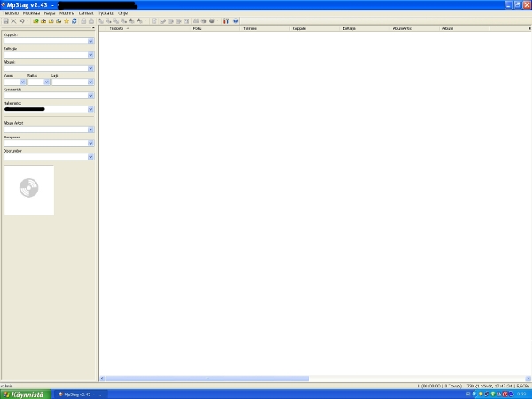Expand the Esittäjä dropdown arrow
The height and width of the screenshot is (399, 532).
90,55
